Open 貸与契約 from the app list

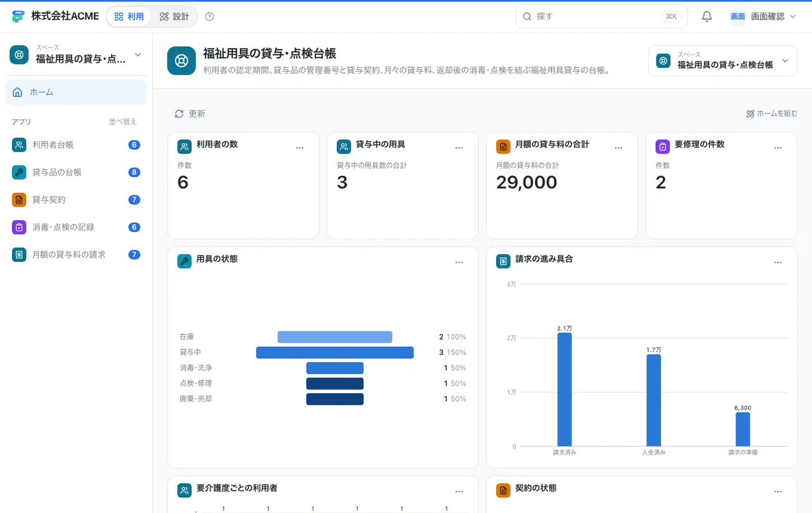tap(76, 200)
